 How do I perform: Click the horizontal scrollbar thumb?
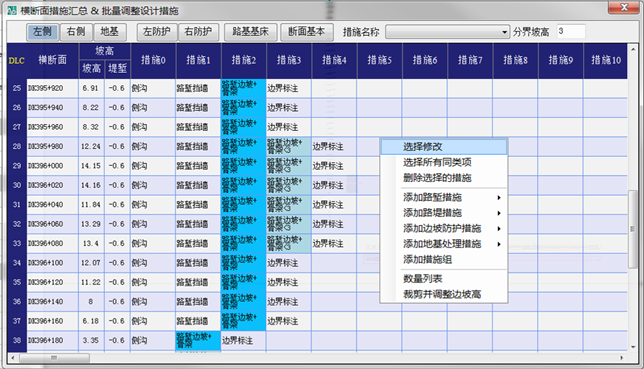coord(54,358)
